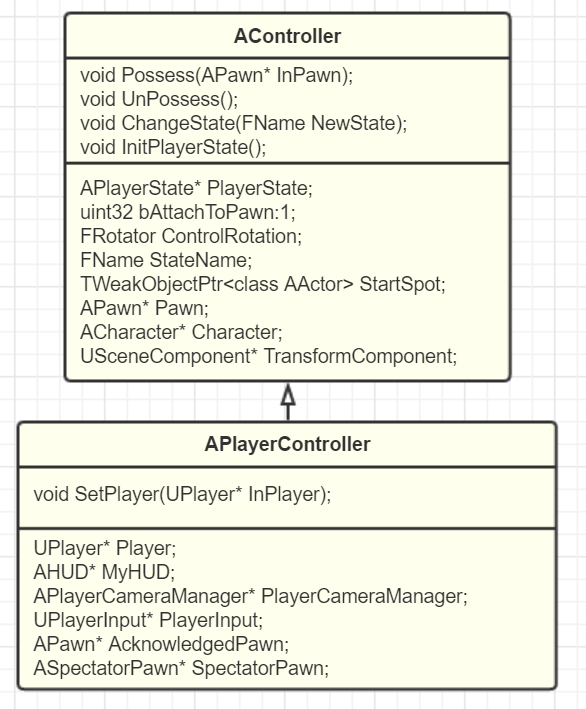Click the inheritance arrow between classes
This screenshot has width=586, height=709.
(288, 402)
